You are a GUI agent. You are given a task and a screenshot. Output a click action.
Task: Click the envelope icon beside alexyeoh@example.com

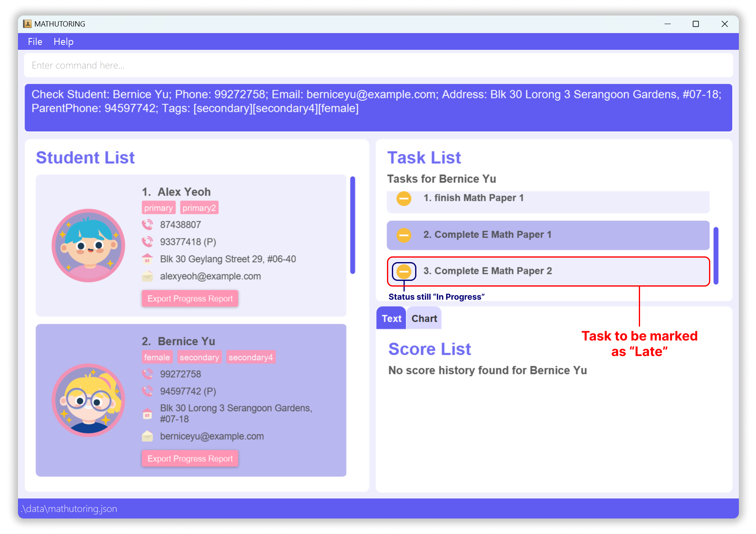(147, 276)
